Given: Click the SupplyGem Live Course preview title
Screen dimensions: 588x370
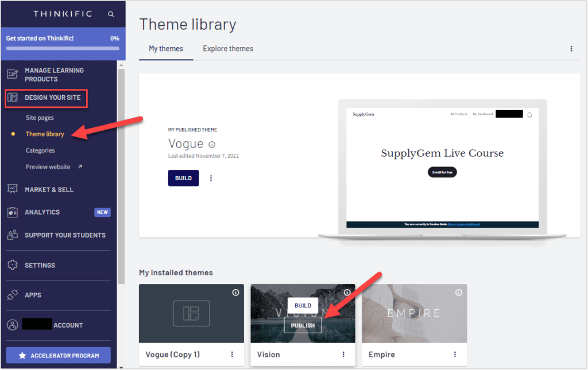Looking at the screenshot, I should tap(442, 153).
